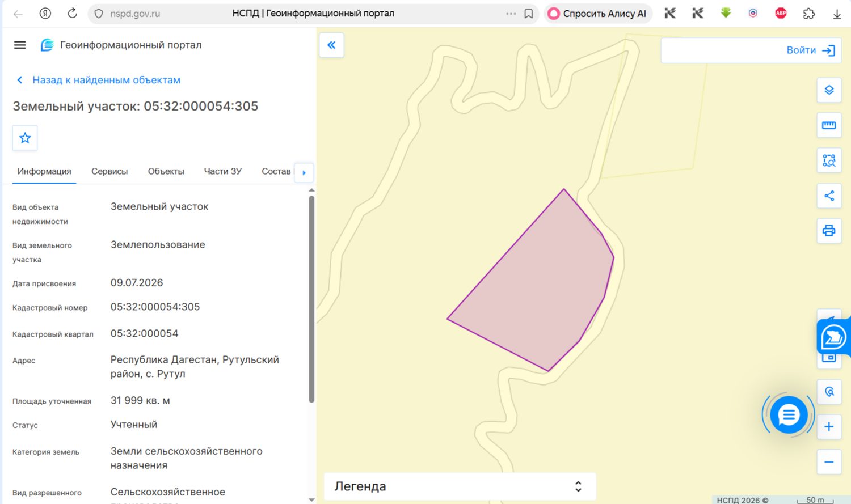
Task: Open the hamburger main menu
Action: coord(20,45)
